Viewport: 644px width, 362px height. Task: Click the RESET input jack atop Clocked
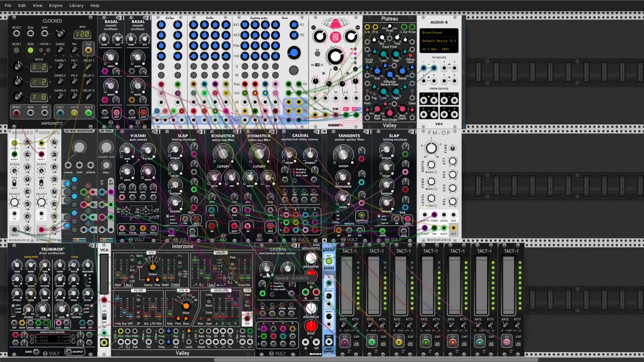pos(17,34)
